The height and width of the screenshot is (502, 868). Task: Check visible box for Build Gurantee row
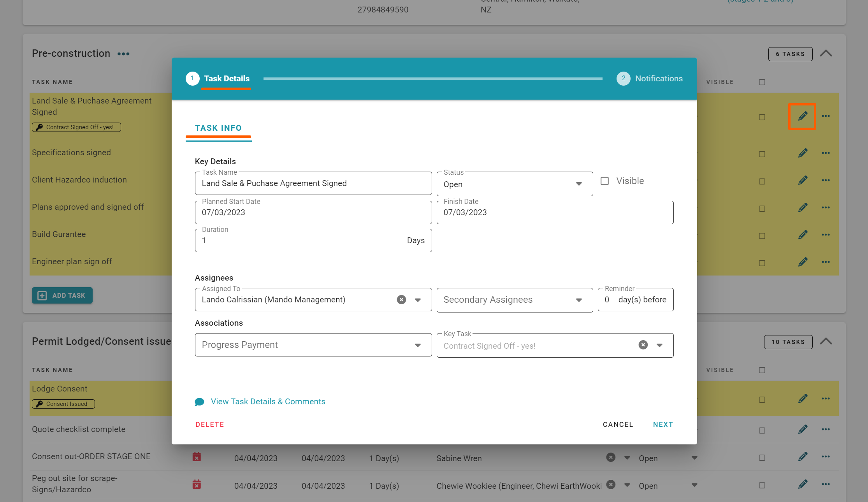[x=762, y=236]
